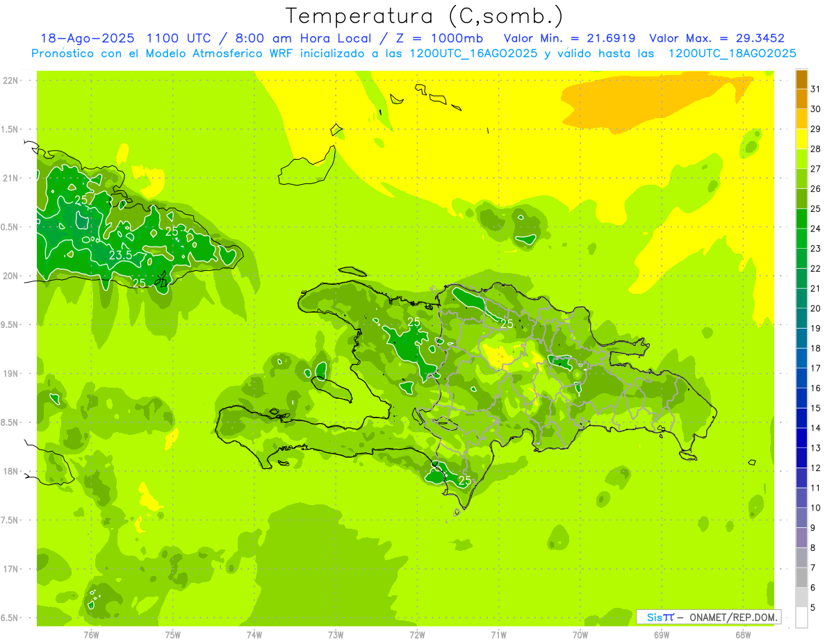This screenshot has height=644, width=834.
Task: Click the purple legend swatch between 9 and 10
Action: (801, 518)
